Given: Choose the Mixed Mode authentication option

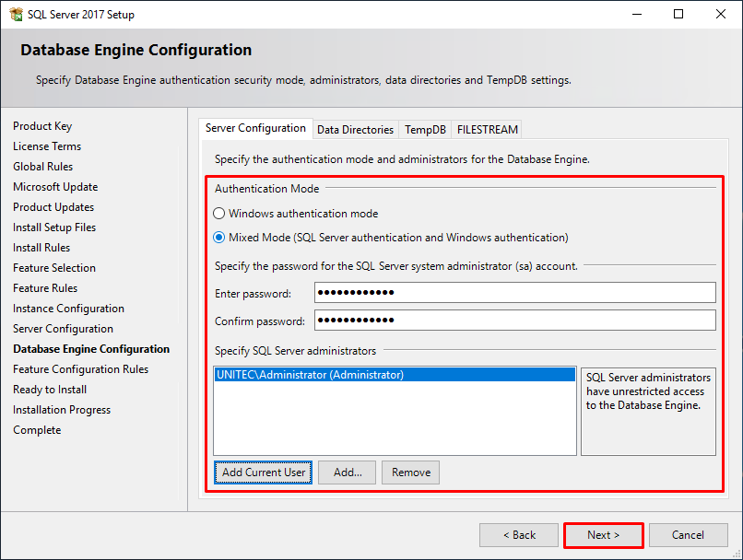Looking at the screenshot, I should pyautogui.click(x=218, y=237).
